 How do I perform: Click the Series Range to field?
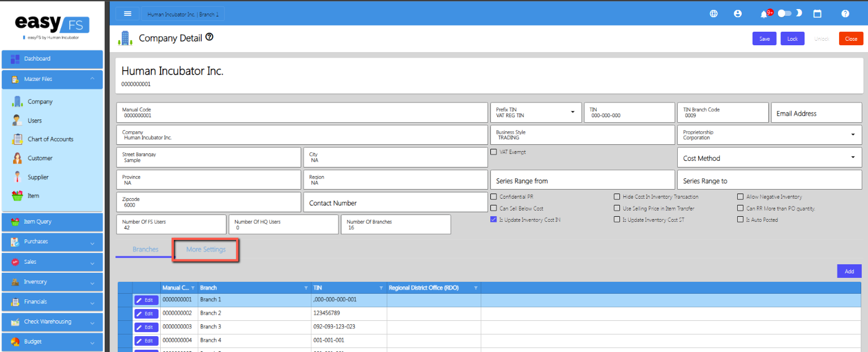pos(769,180)
